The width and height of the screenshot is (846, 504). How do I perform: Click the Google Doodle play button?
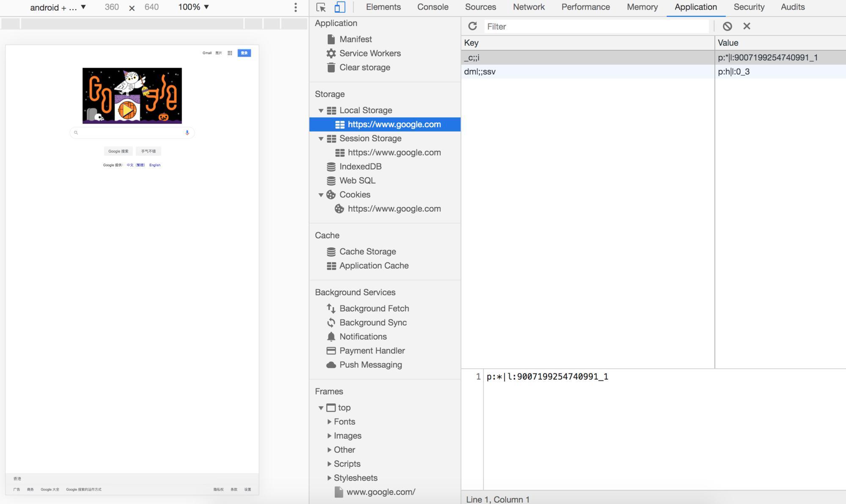127,110
